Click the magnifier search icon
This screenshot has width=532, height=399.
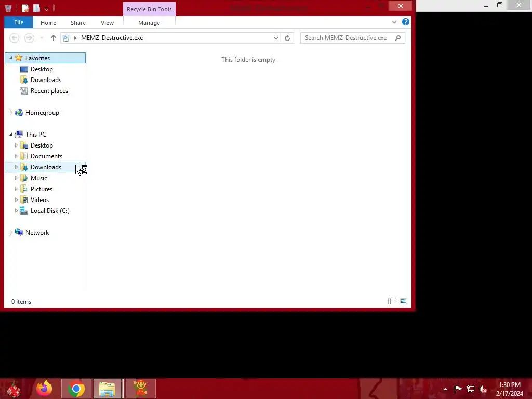click(397, 38)
